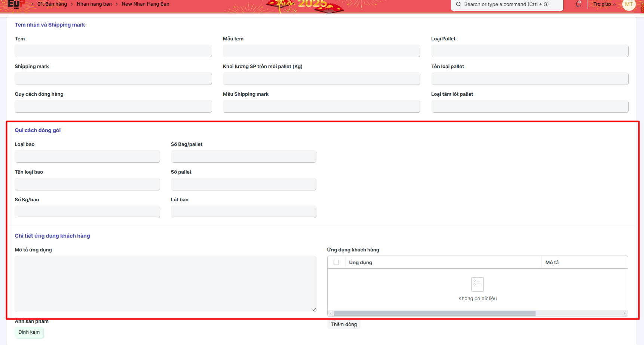The image size is (644, 345).
Task: Click the search magnifier icon
Action: coord(458,4)
